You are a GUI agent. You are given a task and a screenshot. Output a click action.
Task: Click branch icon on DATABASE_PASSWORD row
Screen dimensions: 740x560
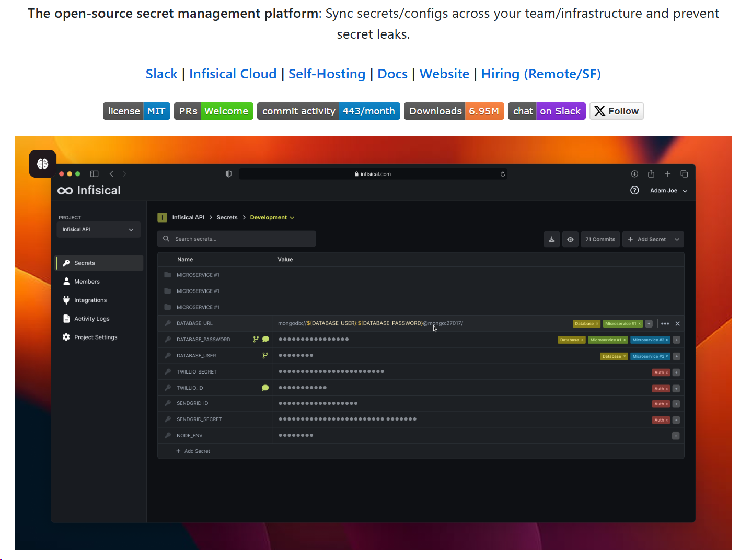pyautogui.click(x=256, y=340)
